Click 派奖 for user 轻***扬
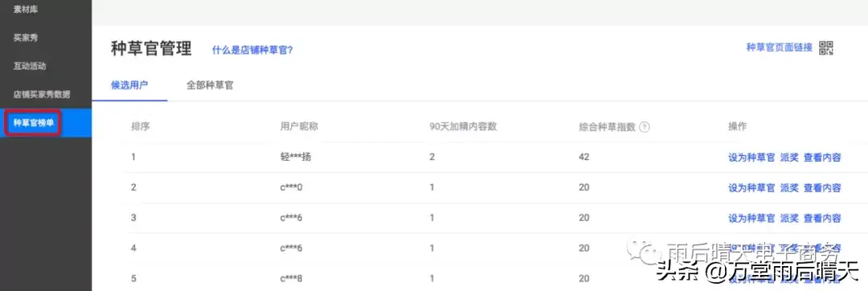The image size is (868, 291). (789, 157)
